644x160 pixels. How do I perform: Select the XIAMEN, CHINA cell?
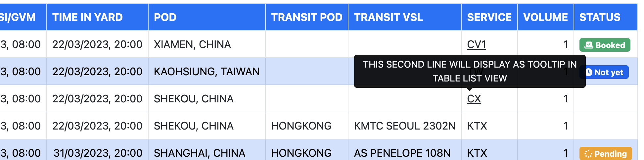coord(192,44)
